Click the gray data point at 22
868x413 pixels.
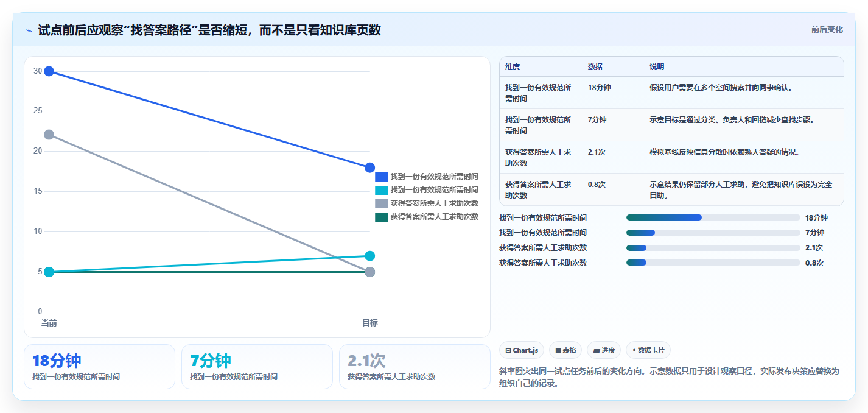pos(49,135)
